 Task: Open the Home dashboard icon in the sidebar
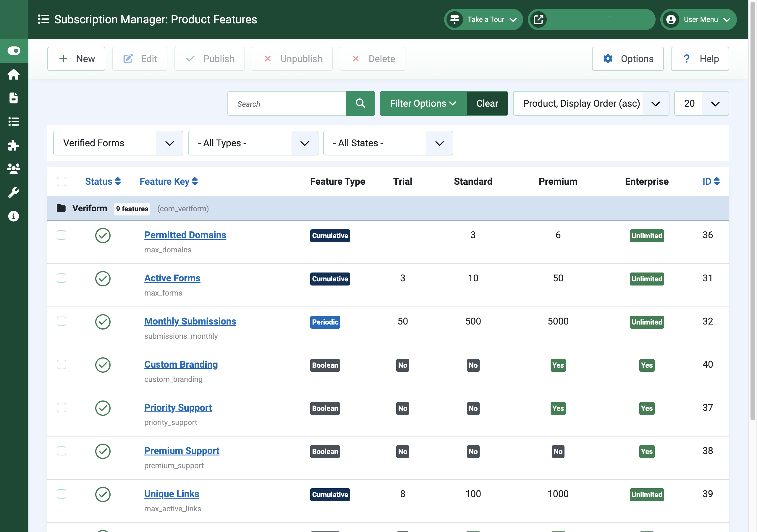pos(14,74)
